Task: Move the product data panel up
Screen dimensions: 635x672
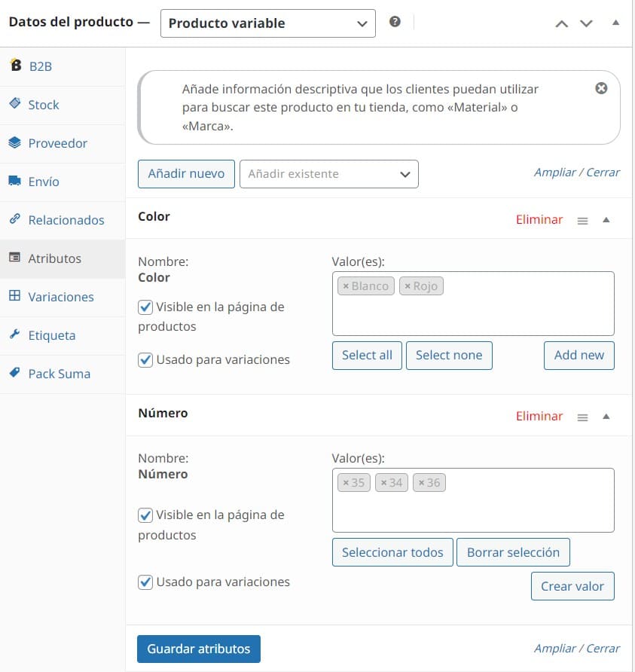Action: point(561,23)
